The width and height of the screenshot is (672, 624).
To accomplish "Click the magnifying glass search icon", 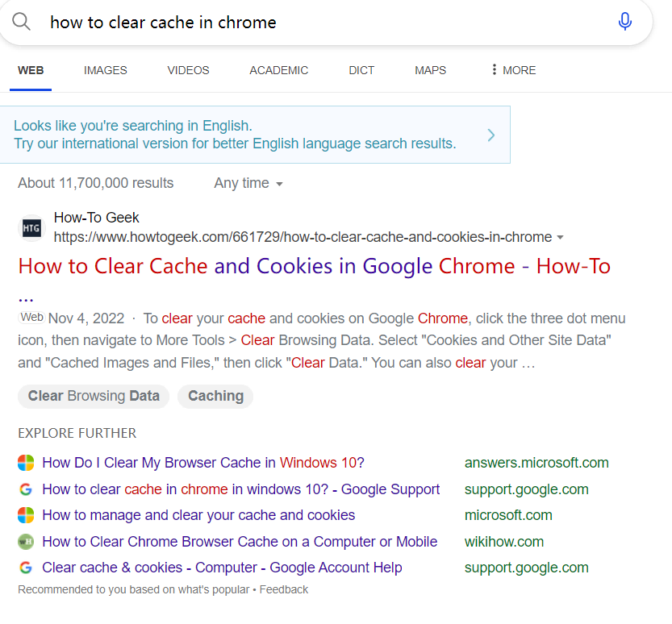I will tap(21, 22).
